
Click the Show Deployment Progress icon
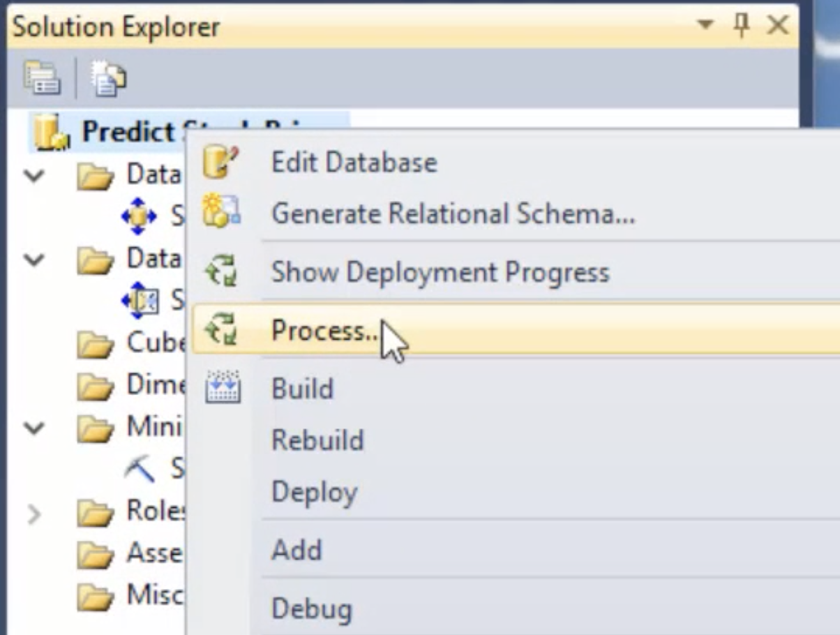point(221,271)
